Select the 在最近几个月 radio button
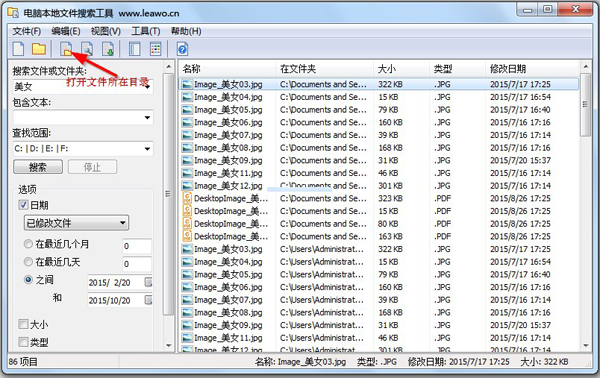 pos(28,244)
